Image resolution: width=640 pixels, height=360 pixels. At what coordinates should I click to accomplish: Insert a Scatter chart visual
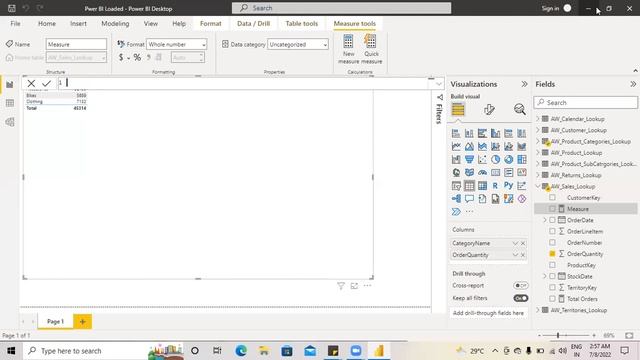click(482, 160)
